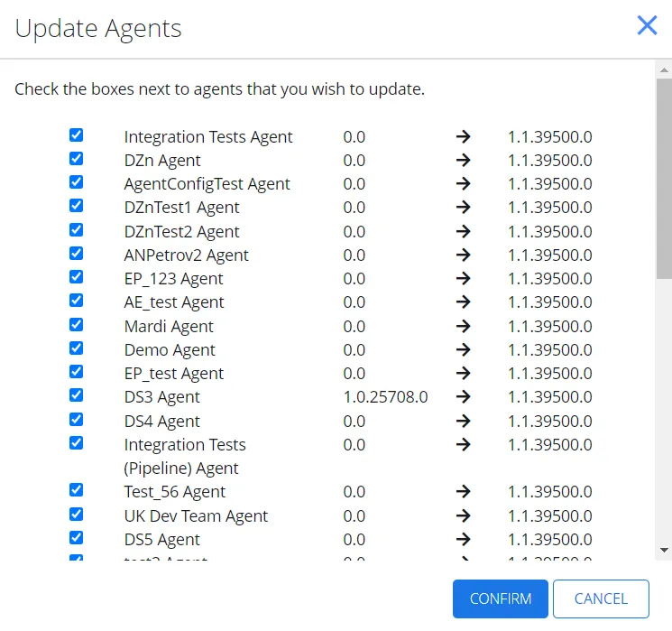Click the arrow icon in Demo Agent row
The height and width of the screenshot is (631, 672).
click(464, 349)
